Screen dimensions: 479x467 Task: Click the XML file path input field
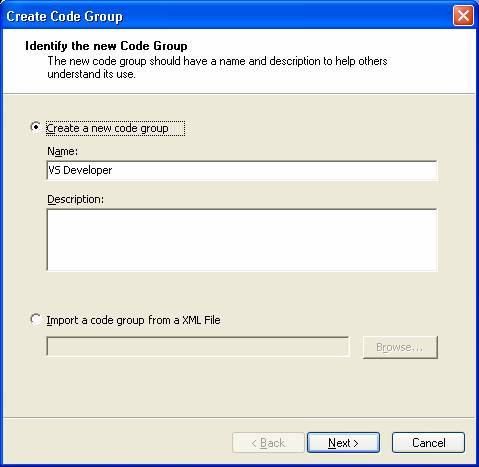point(198,347)
